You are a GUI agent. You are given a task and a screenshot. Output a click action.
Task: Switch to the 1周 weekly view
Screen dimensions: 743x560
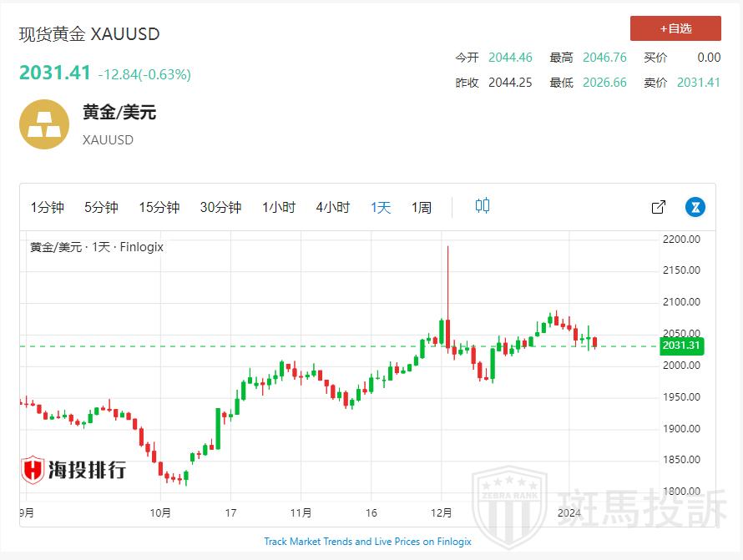(421, 208)
